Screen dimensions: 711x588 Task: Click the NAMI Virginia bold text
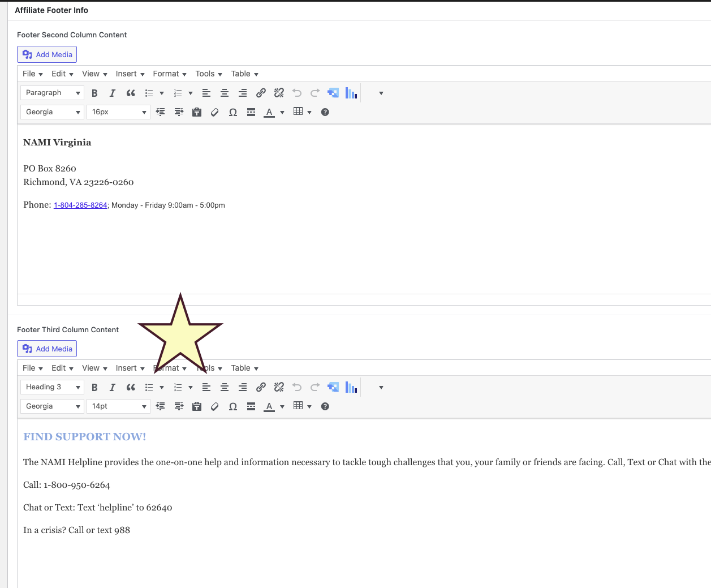click(x=57, y=143)
